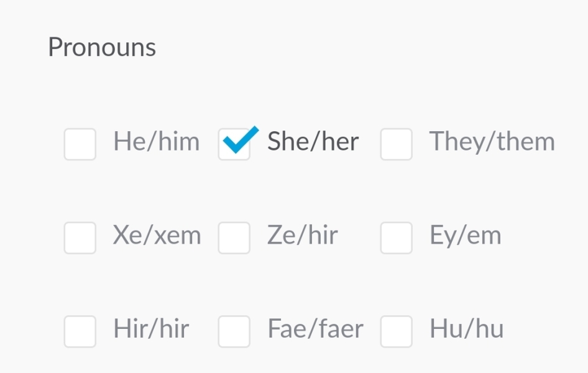Check the He/him pronoun checkbox
This screenshot has width=588, height=373.
pyautogui.click(x=80, y=144)
